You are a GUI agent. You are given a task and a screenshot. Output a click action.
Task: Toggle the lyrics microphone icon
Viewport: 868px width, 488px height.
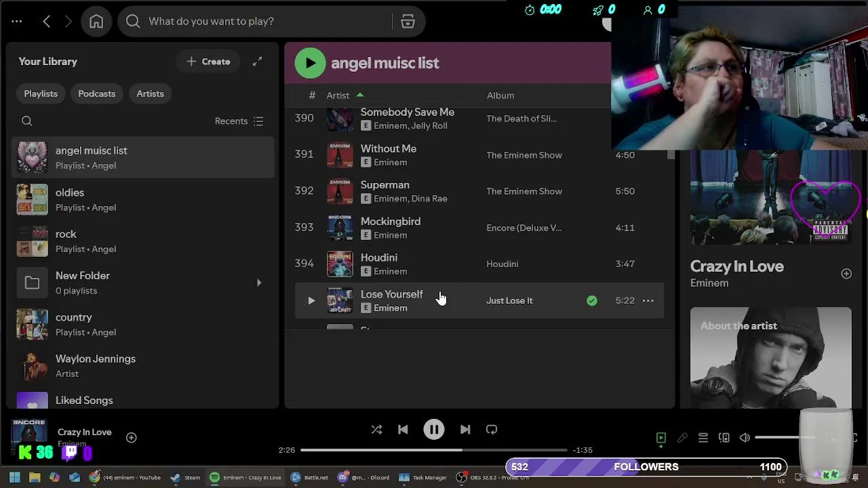[x=682, y=438]
